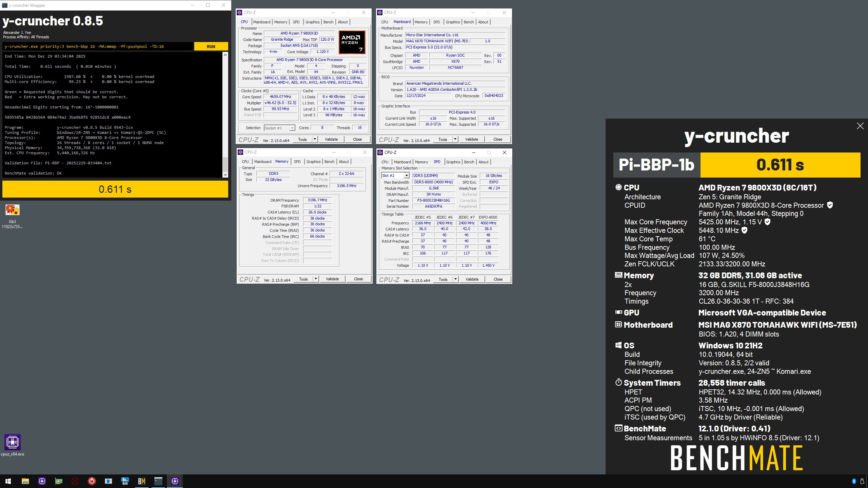
Task: Click title icon of the CPU-Z Memory window
Action: tap(240, 152)
